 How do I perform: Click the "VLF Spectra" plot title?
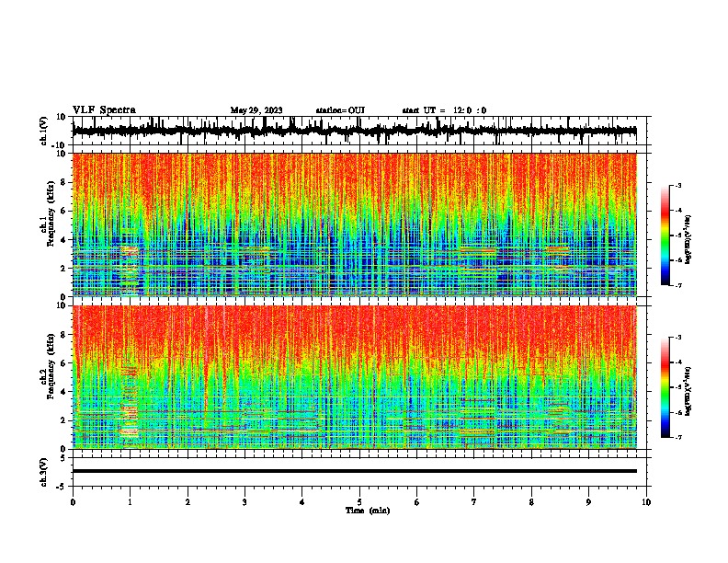104,109
